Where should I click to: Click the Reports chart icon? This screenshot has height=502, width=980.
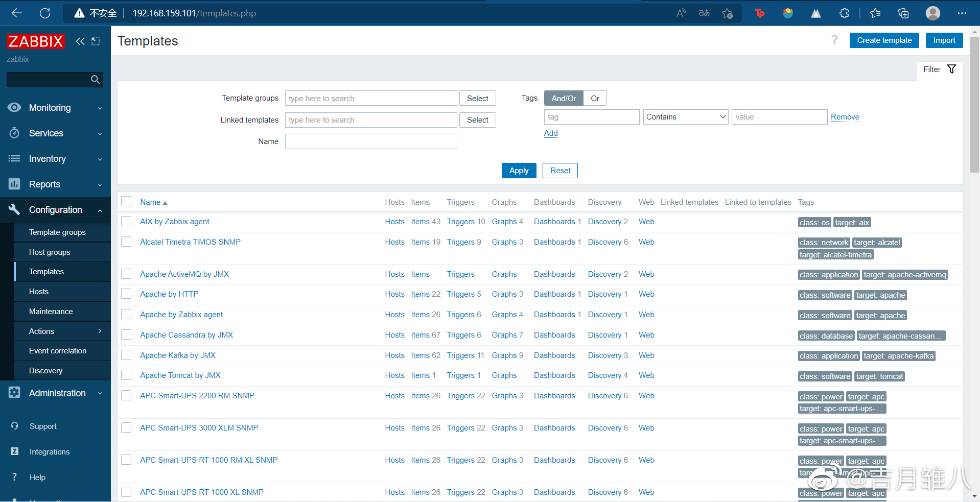(14, 184)
